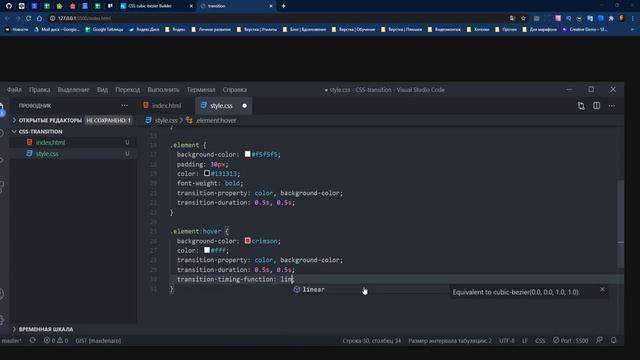Open the Прочее bookmark folder
640x360 pixels.
point(506,29)
